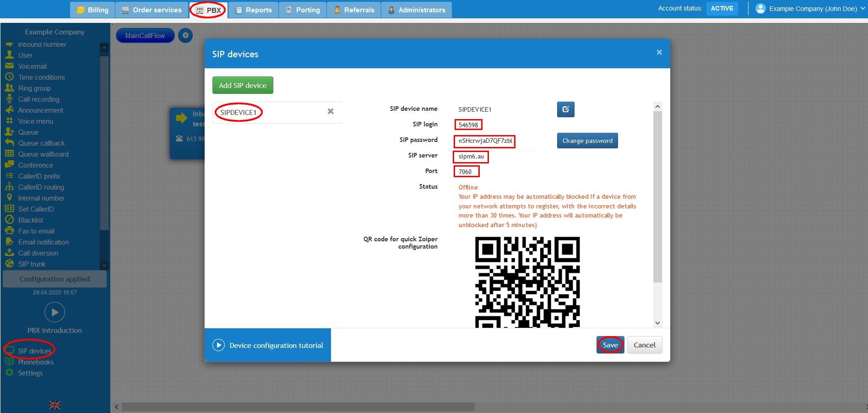The image size is (868, 413).
Task: Open Phonebooks in the sidebar
Action: [29, 362]
